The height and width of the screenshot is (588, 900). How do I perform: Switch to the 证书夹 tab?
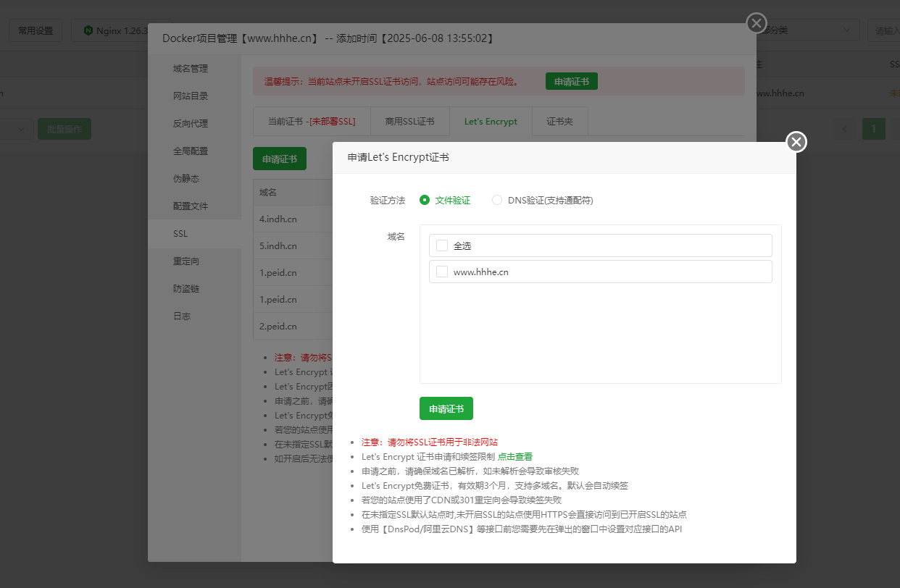[559, 122]
